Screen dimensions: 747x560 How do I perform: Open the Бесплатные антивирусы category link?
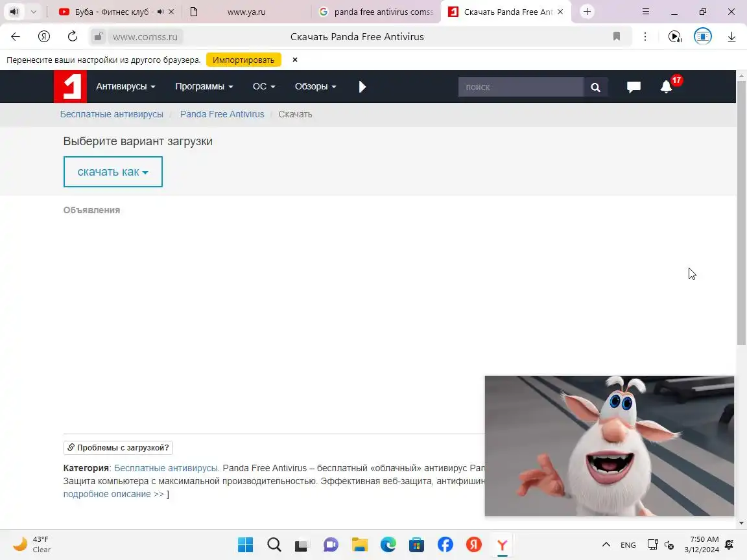click(166, 468)
